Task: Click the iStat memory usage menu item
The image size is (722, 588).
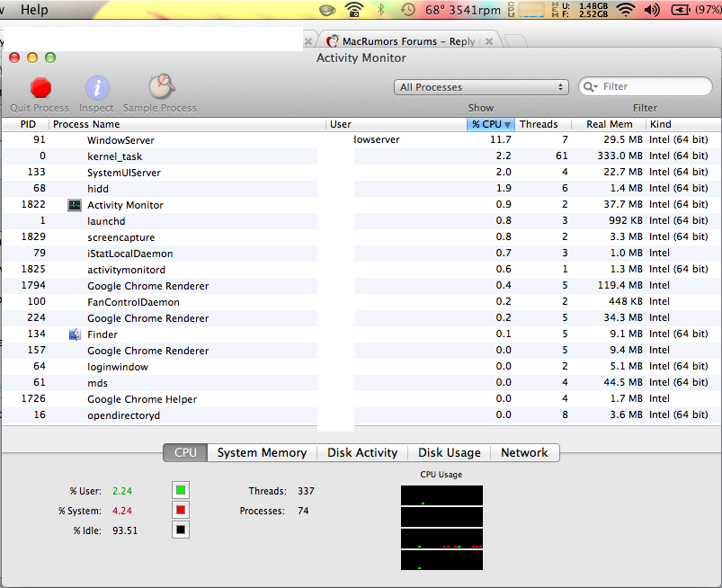Action: pos(580,10)
